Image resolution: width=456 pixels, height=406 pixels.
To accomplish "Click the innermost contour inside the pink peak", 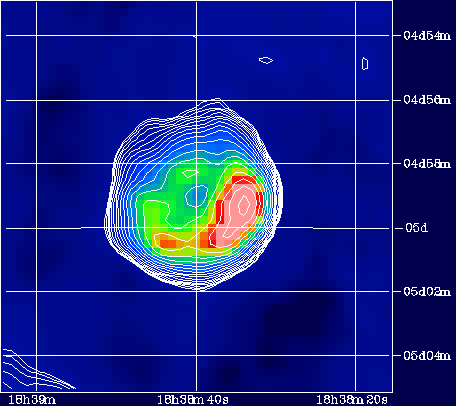I will 244,205.
